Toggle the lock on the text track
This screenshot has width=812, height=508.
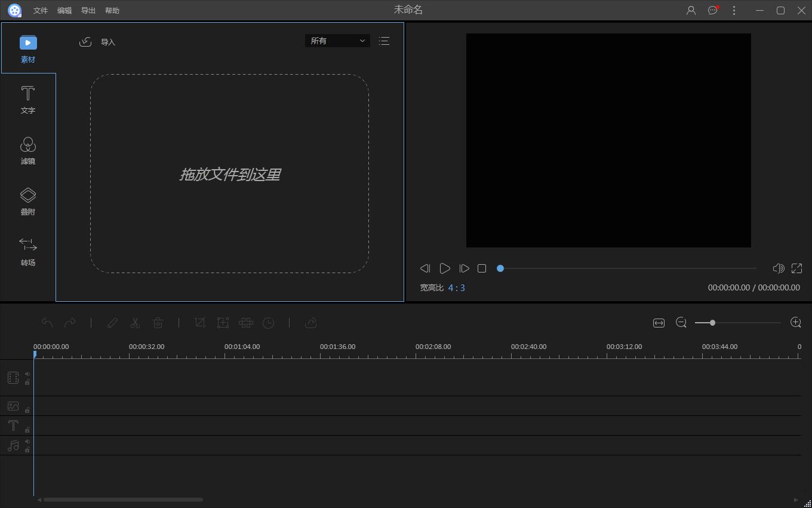coord(27,430)
